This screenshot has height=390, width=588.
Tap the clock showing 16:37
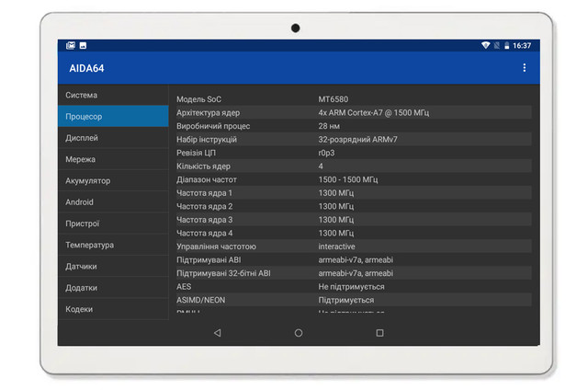click(522, 45)
